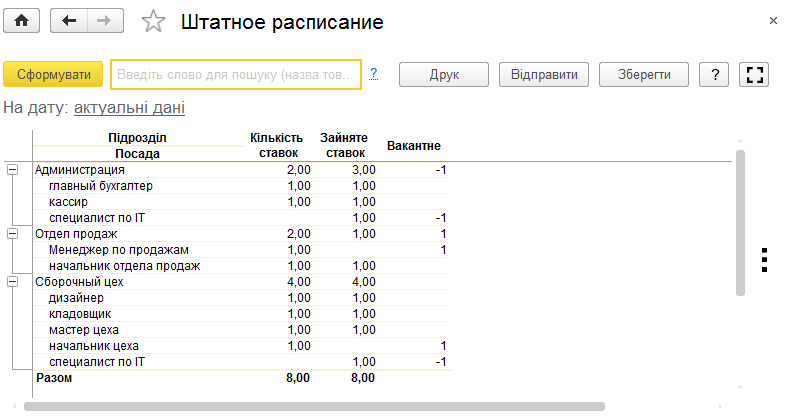The image size is (785, 419).
Task: Select Администрация occupied value 3,00
Action: click(363, 170)
